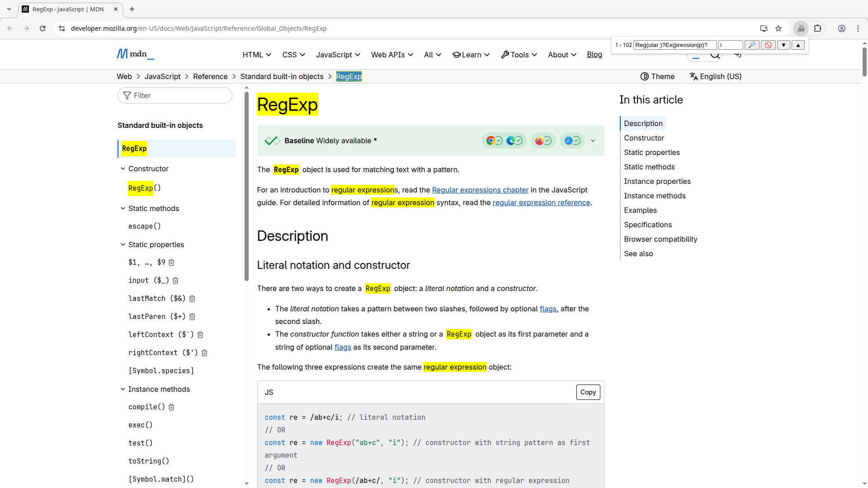
Task: Click the red clear-highlighting icon in find bar
Action: click(768, 45)
